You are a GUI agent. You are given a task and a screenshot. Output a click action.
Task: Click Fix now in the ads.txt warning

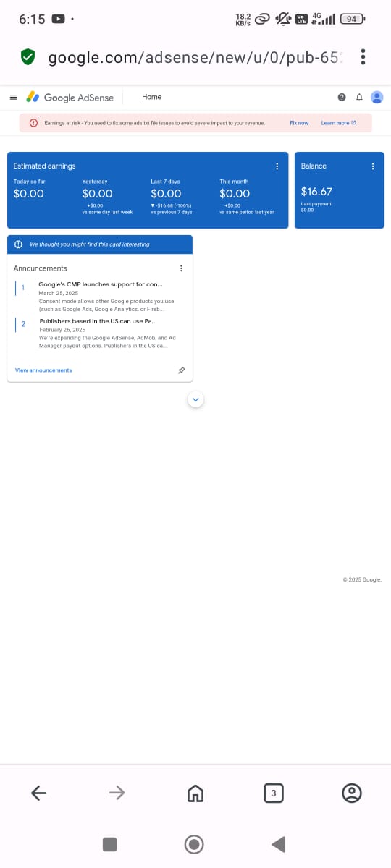(299, 123)
